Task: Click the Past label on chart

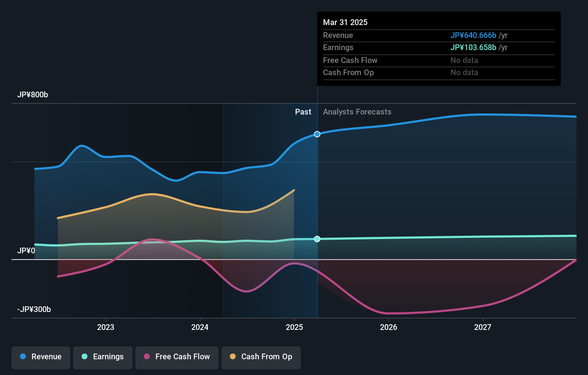Action: tap(303, 112)
